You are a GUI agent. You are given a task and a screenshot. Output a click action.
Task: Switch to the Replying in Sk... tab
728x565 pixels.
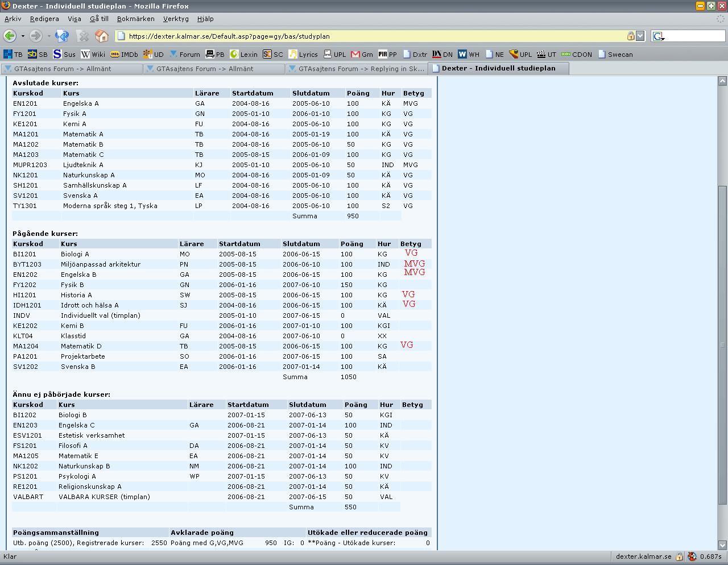357,69
